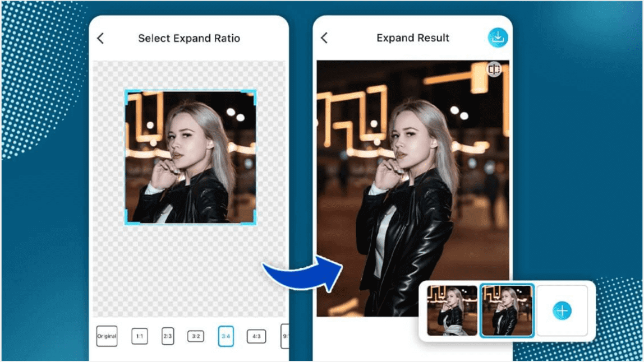Tap the Select Expand Ratio title

click(189, 38)
